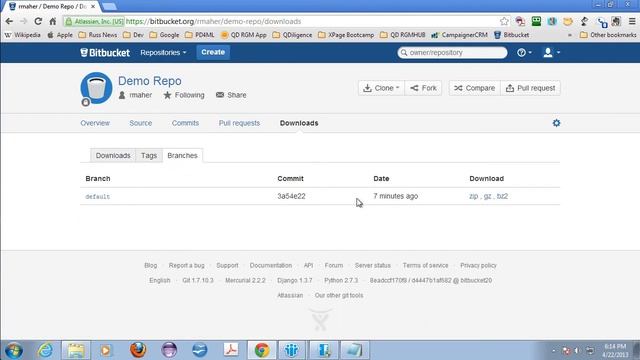The height and width of the screenshot is (360, 640).
Task: Open the CampaignerCRM bookmark
Action: click(x=460, y=35)
